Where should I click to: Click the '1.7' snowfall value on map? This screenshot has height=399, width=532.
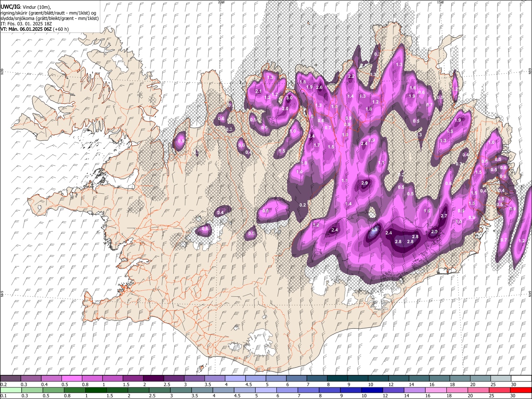pos(317,145)
